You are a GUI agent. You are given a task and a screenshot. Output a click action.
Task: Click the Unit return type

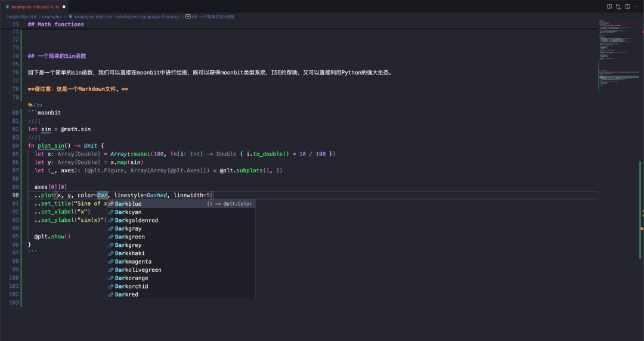(91, 146)
